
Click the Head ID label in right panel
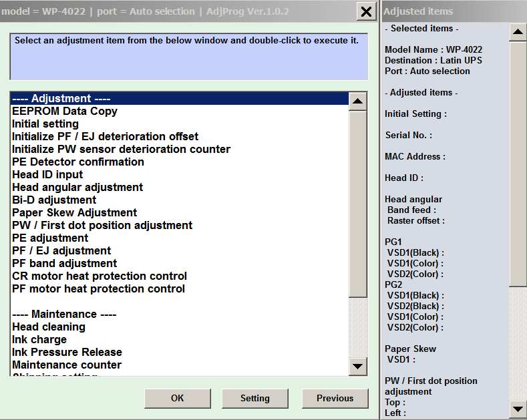[x=404, y=178]
